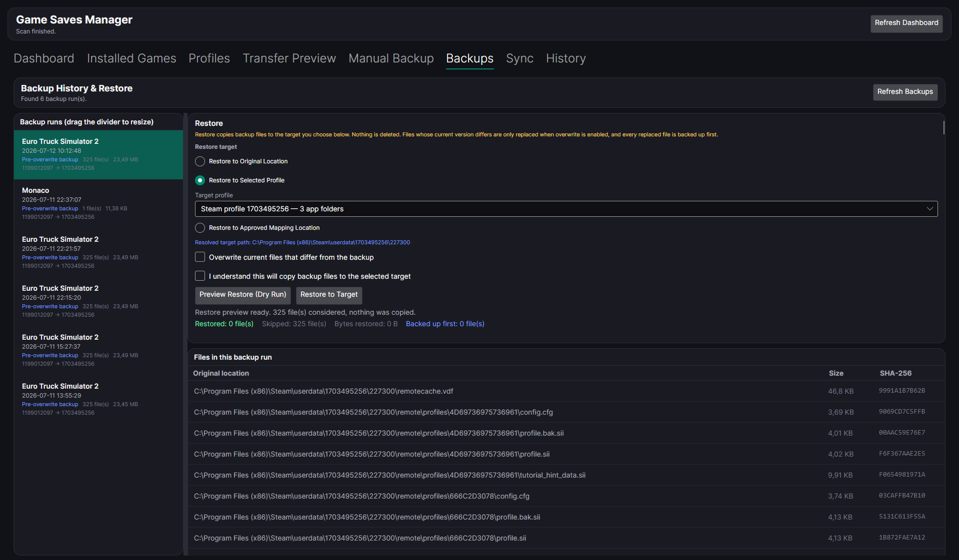The width and height of the screenshot is (959, 560).
Task: Click the tutorial_hint_data.sii file path
Action: (x=390, y=475)
